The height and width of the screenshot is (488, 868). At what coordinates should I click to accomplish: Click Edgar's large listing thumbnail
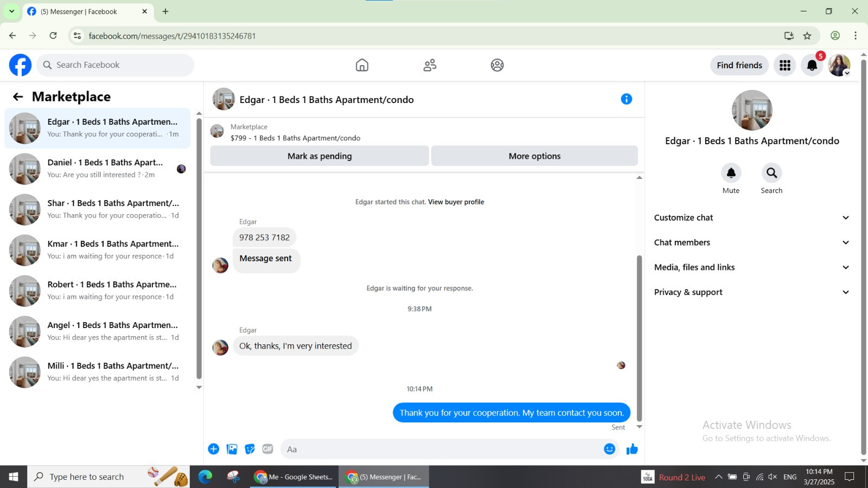(752, 110)
